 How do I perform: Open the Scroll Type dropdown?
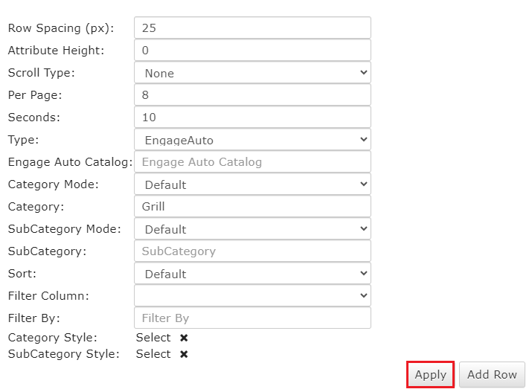[252, 73]
